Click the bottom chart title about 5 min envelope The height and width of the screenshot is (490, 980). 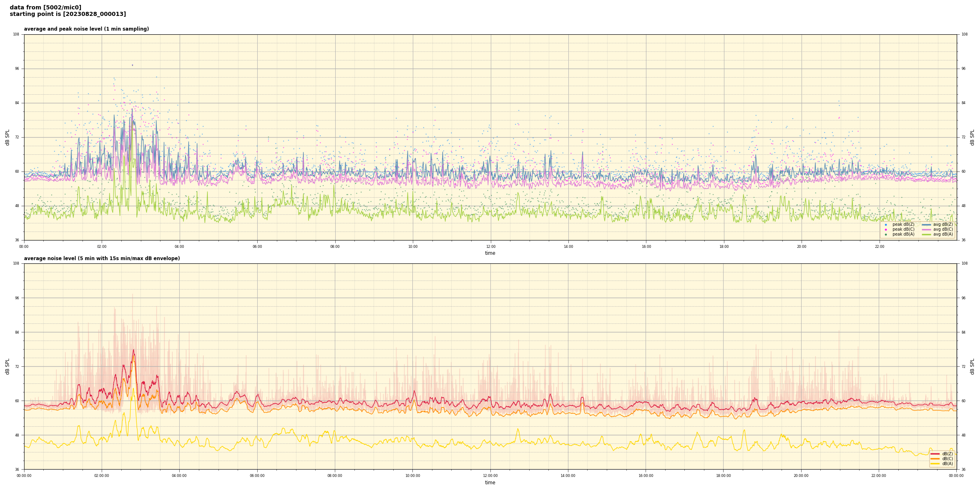(102, 258)
